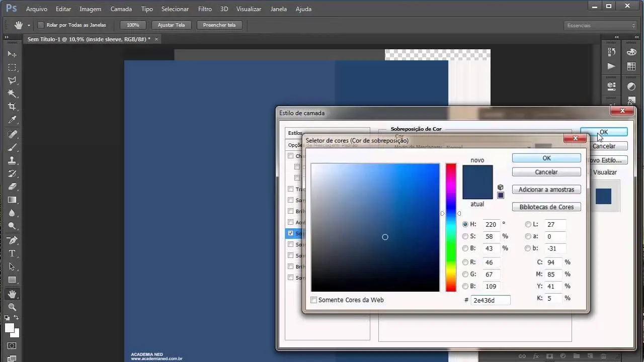644x362 pixels.
Task: Select the Blur tool
Action: coord(12,213)
